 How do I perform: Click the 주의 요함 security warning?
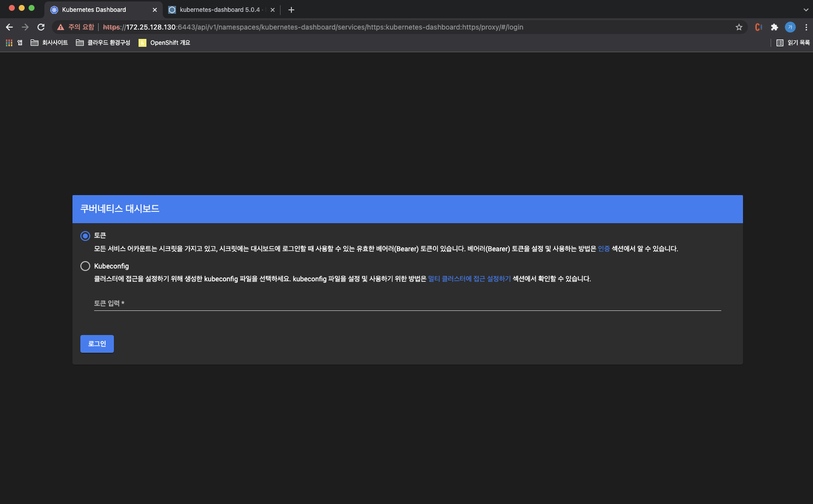click(x=76, y=27)
